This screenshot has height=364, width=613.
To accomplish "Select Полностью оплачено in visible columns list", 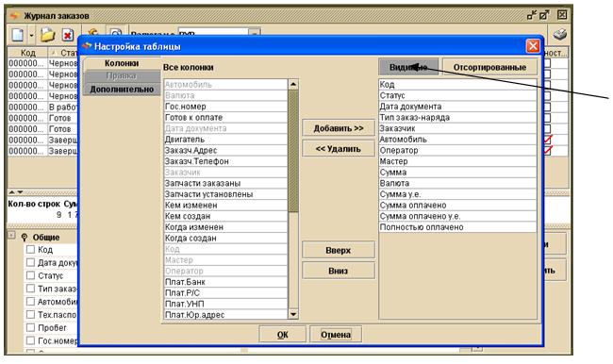I will tap(457, 226).
